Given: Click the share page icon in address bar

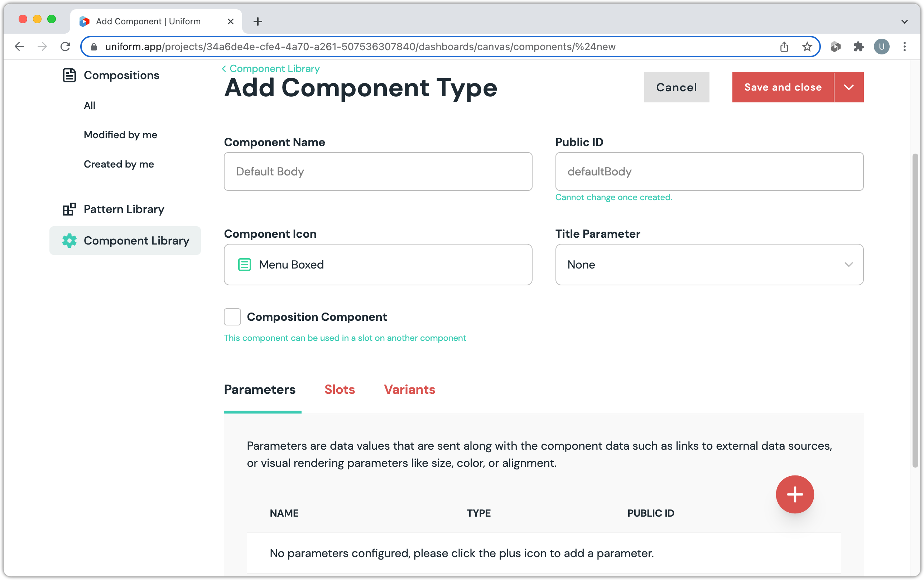Looking at the screenshot, I should pos(784,47).
